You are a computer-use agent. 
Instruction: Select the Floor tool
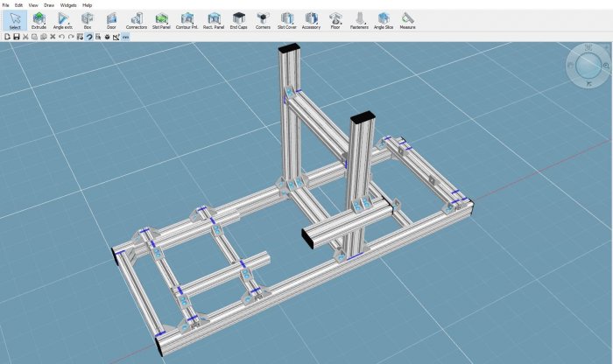pyautogui.click(x=335, y=19)
